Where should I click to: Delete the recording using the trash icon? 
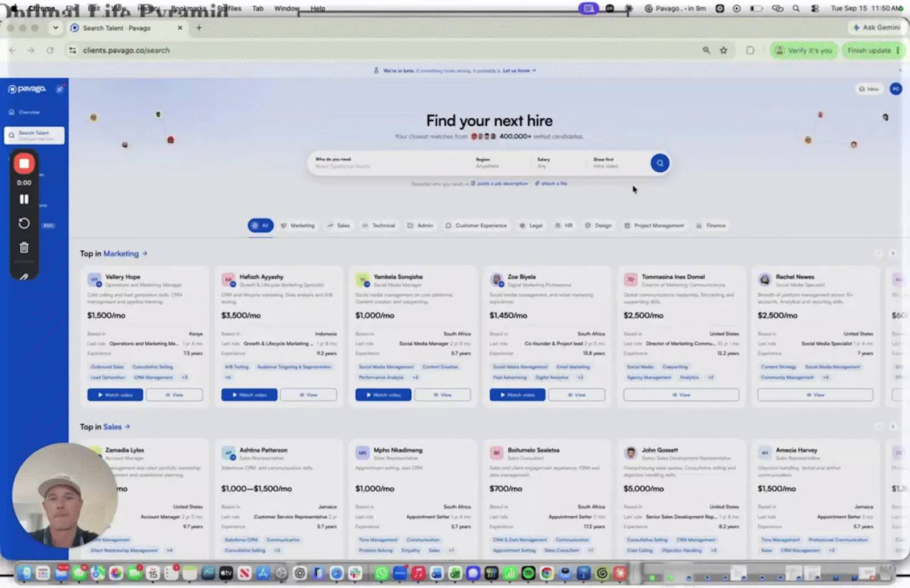pos(24,247)
